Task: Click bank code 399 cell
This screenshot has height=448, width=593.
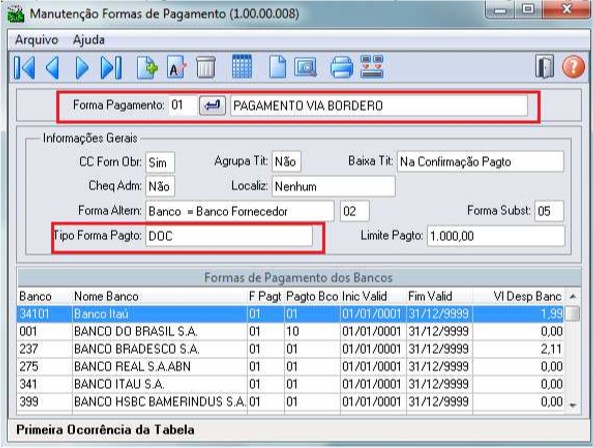Action: tap(45, 401)
